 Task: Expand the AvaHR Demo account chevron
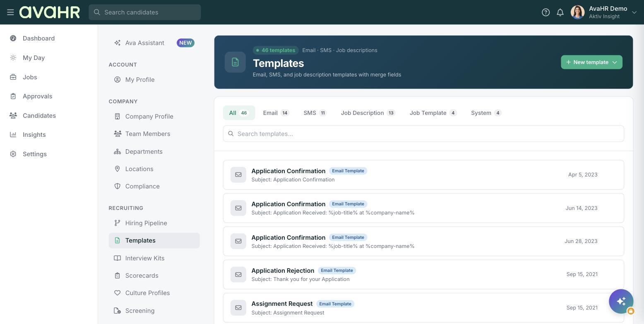(x=634, y=12)
